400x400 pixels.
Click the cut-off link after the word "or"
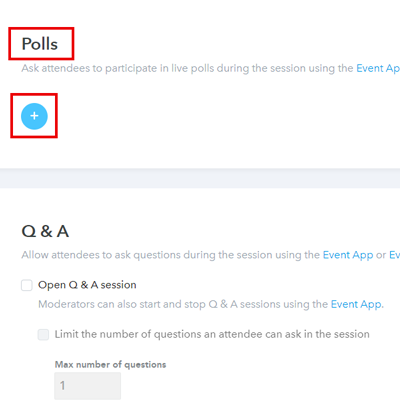point(395,255)
